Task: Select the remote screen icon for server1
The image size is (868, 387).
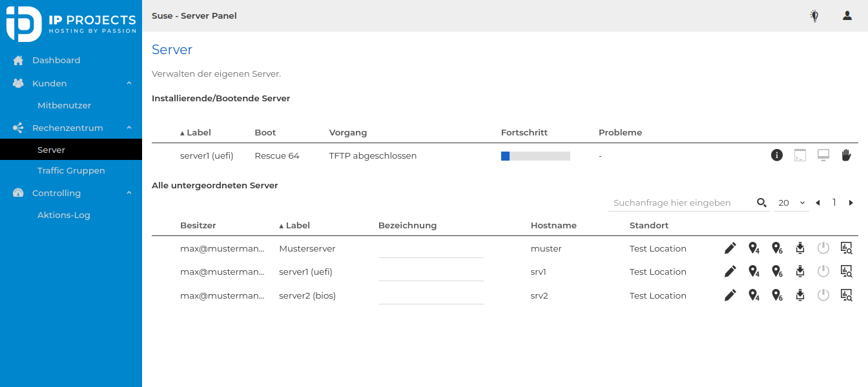Action: point(823,155)
